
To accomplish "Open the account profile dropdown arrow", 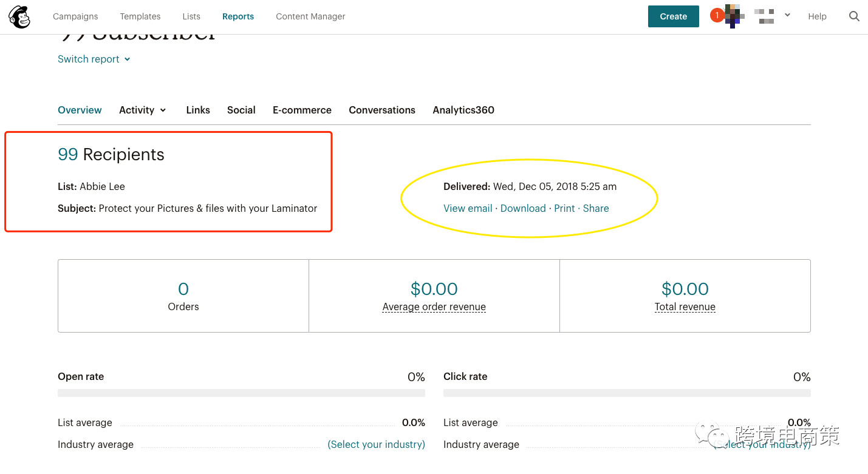I will click(x=787, y=15).
